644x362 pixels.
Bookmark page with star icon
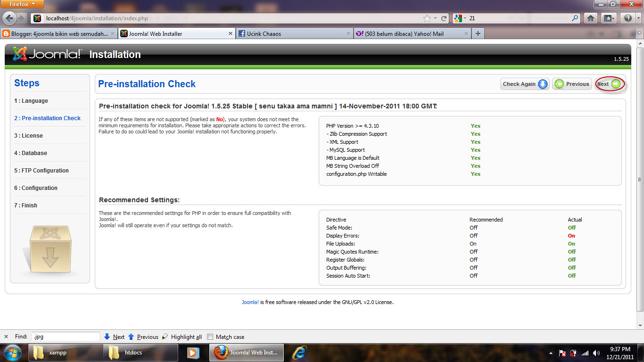coord(427,18)
